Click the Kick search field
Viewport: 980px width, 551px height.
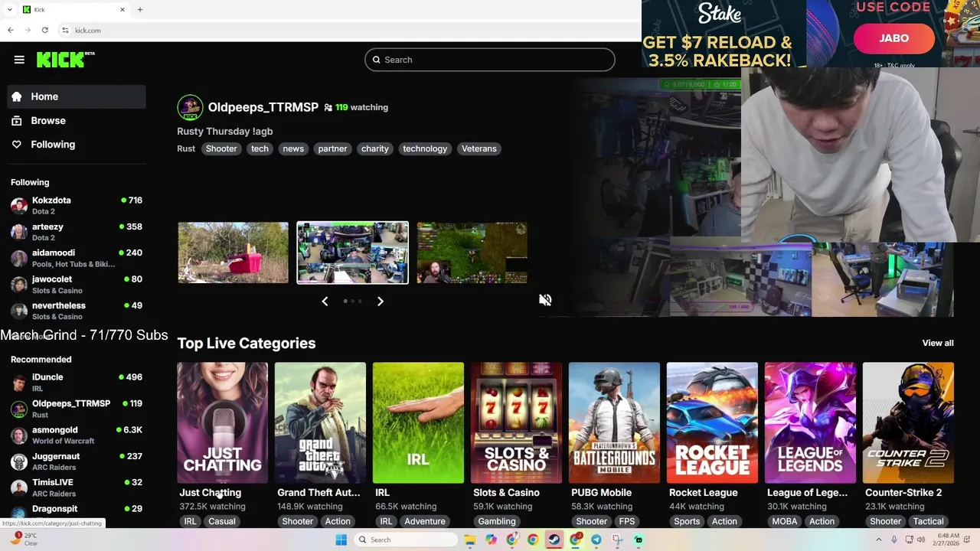[x=490, y=60]
